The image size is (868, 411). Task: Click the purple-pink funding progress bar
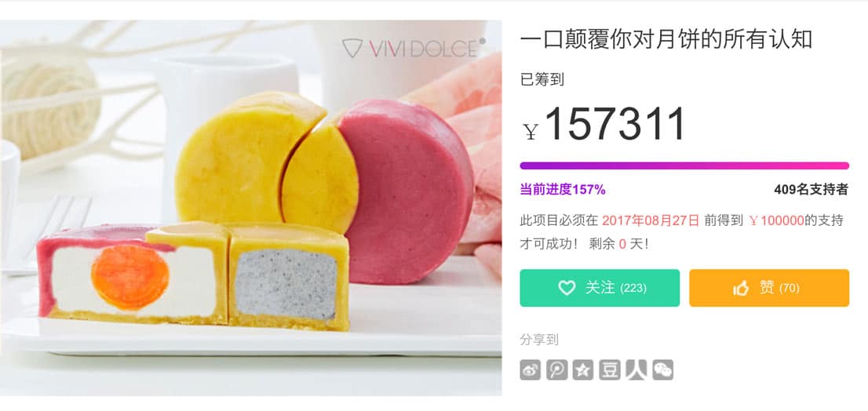click(684, 165)
